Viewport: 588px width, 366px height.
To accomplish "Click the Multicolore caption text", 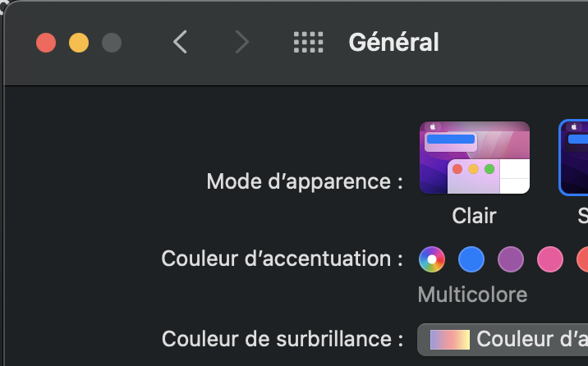I will [x=472, y=295].
